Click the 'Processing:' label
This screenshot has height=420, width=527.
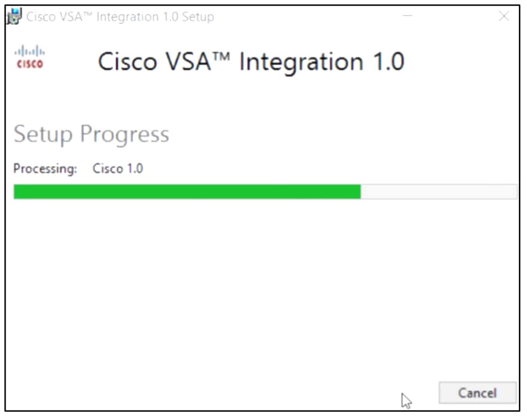45,168
